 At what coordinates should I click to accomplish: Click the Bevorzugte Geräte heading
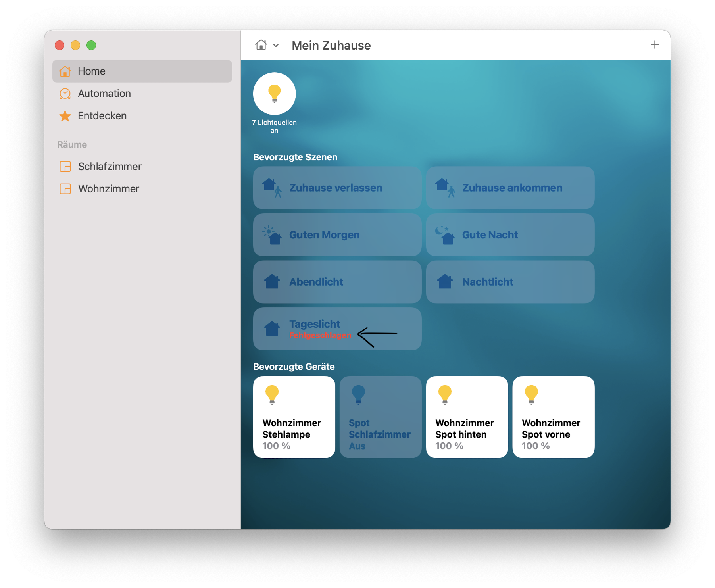294,367
